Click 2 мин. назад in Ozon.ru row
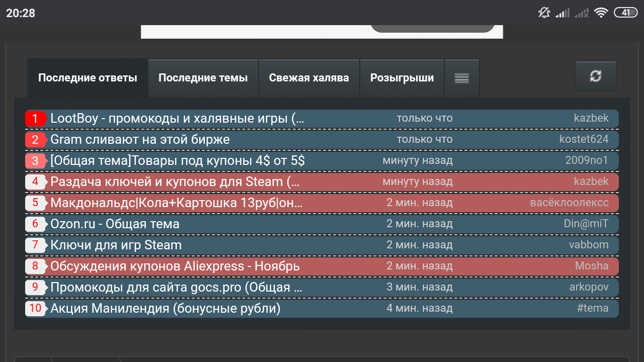 click(x=420, y=224)
